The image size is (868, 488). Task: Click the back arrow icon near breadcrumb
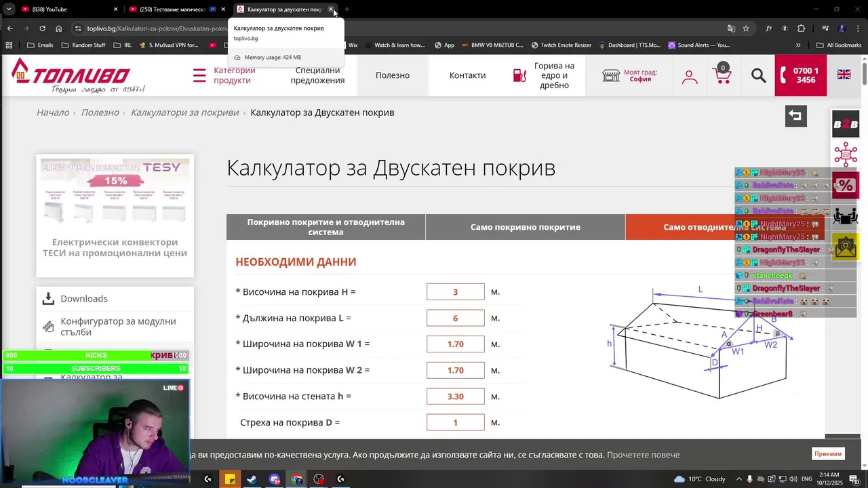click(x=795, y=116)
